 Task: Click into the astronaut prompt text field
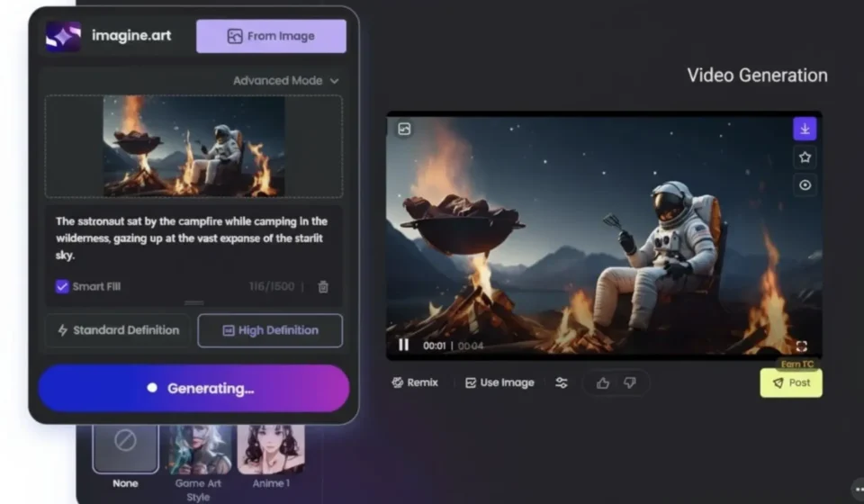[x=193, y=238]
